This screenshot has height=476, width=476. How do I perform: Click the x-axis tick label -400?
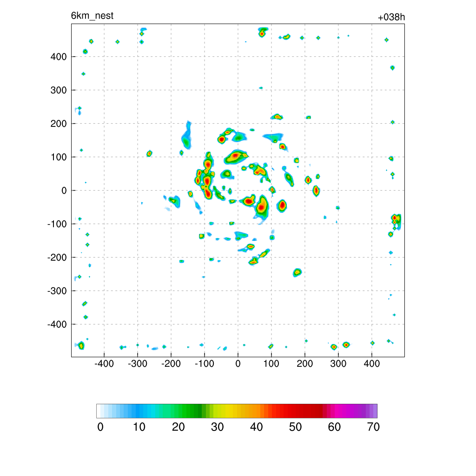point(104,364)
